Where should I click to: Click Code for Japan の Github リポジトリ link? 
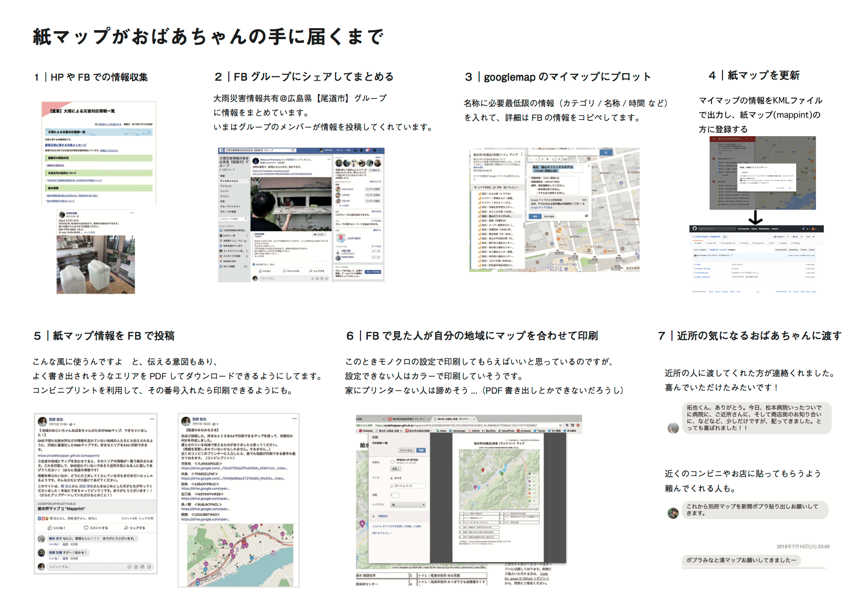click(x=526, y=578)
